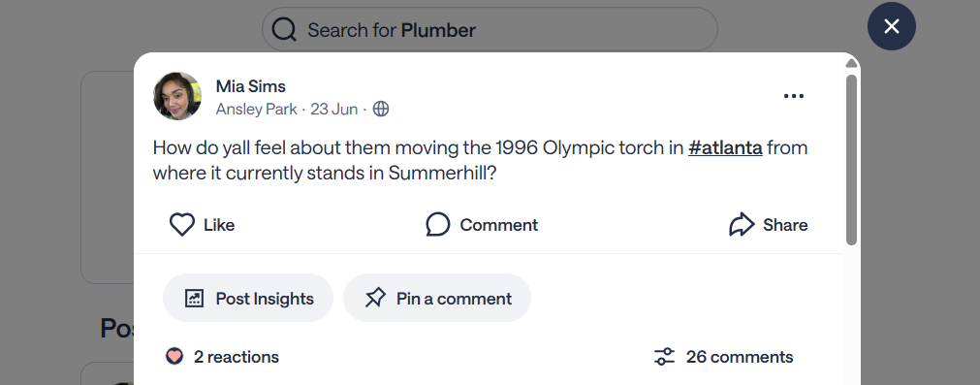Click the Share arrow icon
This screenshot has height=385, width=980.
[x=742, y=224]
